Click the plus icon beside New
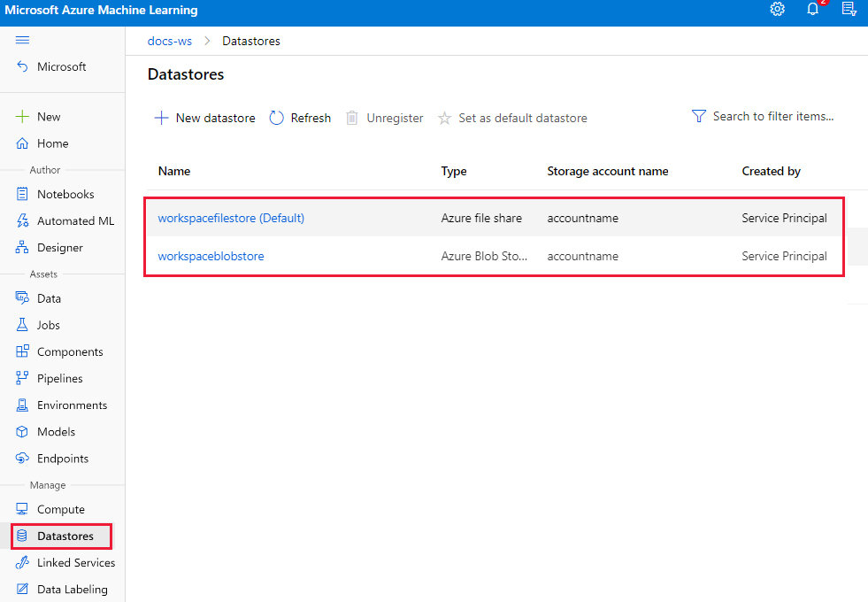The image size is (868, 602). pyautogui.click(x=22, y=117)
